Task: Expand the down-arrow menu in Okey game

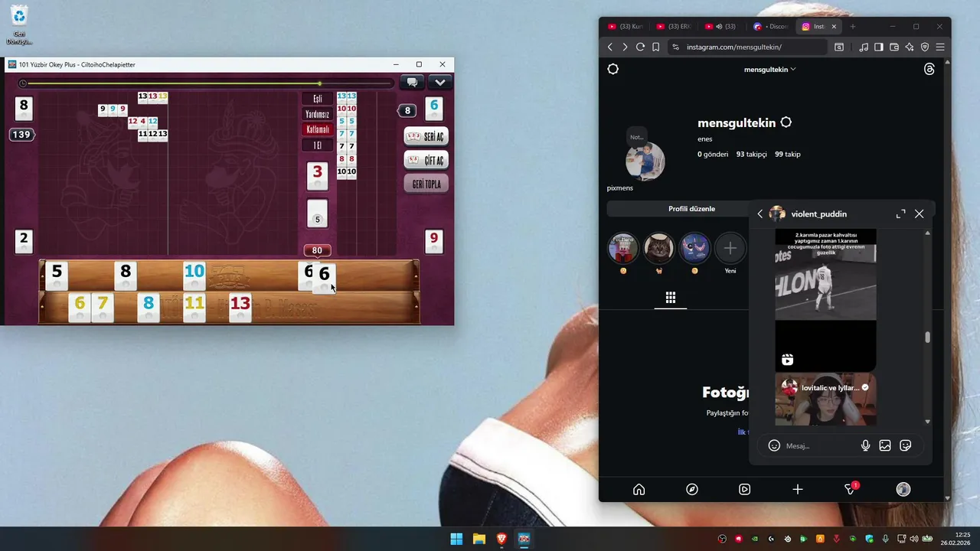Action: click(x=439, y=83)
